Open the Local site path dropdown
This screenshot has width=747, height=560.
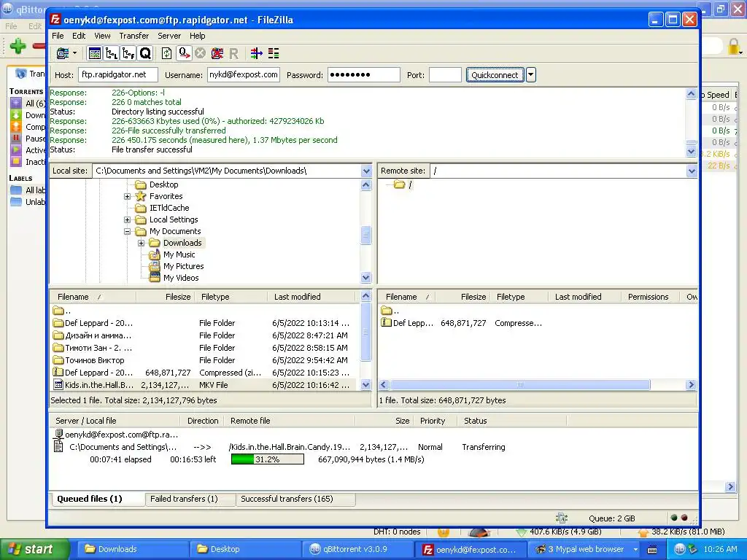click(366, 171)
